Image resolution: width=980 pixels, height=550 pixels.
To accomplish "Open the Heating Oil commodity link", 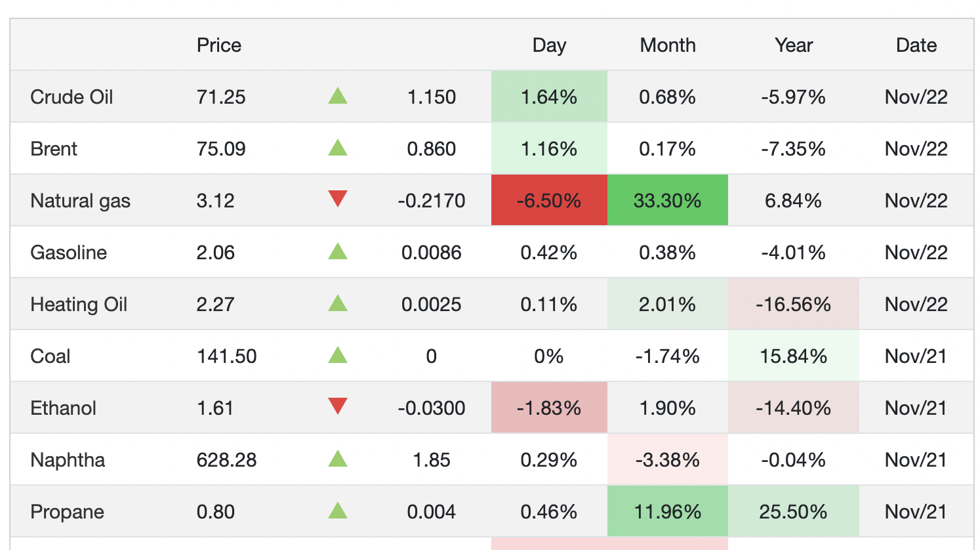I will [x=79, y=305].
